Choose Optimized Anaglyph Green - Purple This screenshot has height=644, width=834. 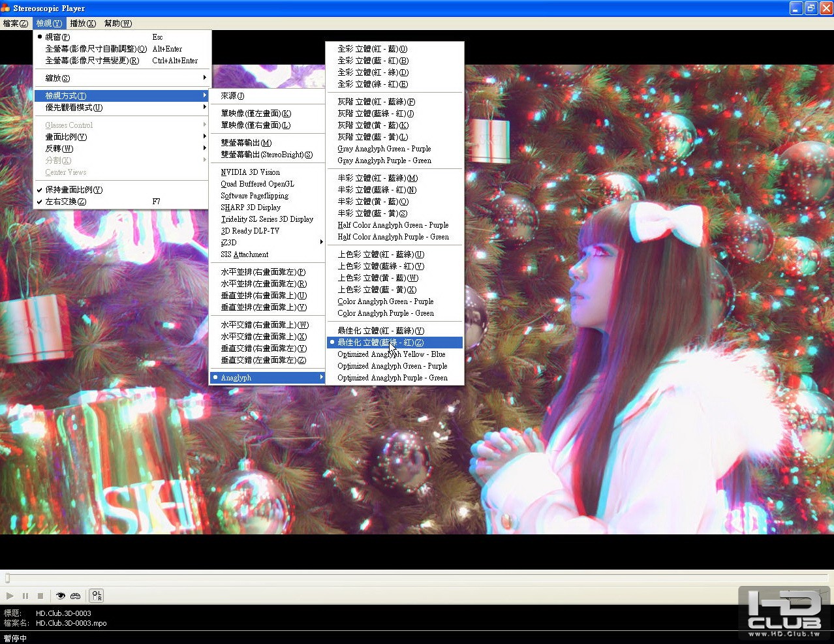395,366
